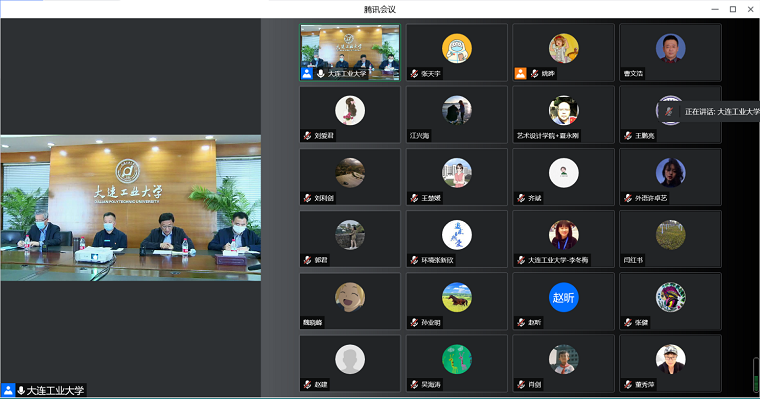The height and width of the screenshot is (399, 760).
Task: Click the muted mic icon next to 吴海涛
Action: click(414, 384)
